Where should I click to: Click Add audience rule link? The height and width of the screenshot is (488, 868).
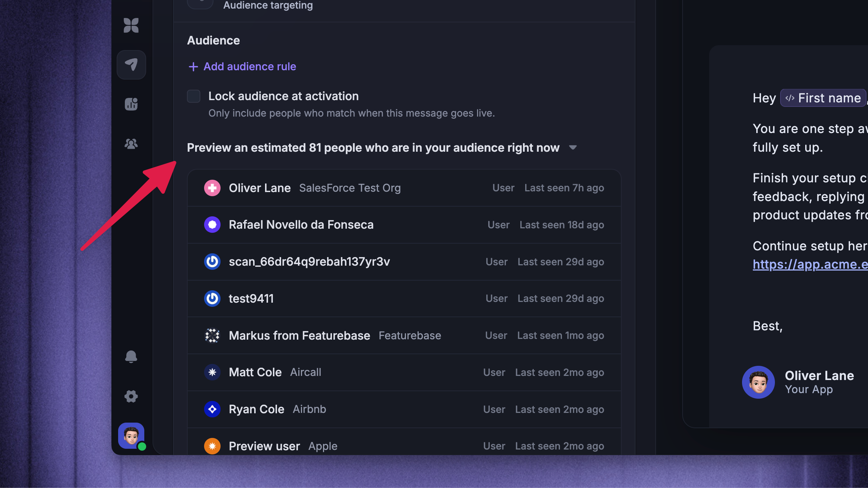(x=250, y=67)
